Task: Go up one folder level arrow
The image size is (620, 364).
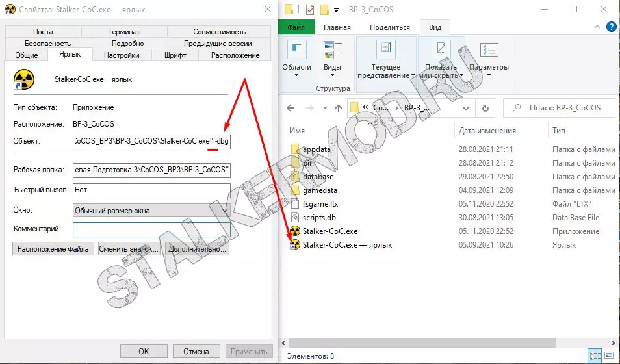Action: coord(339,108)
